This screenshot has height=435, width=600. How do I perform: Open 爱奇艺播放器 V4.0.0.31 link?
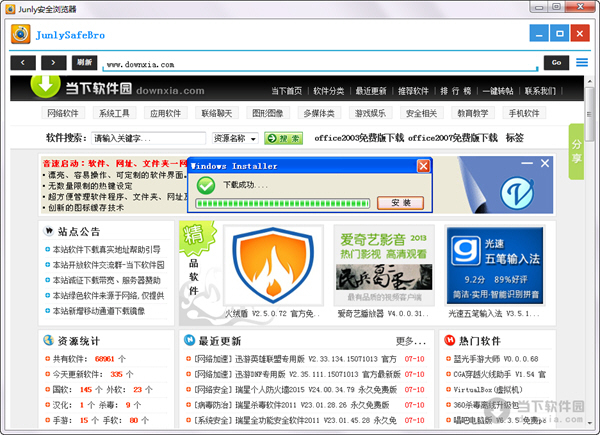click(x=383, y=314)
